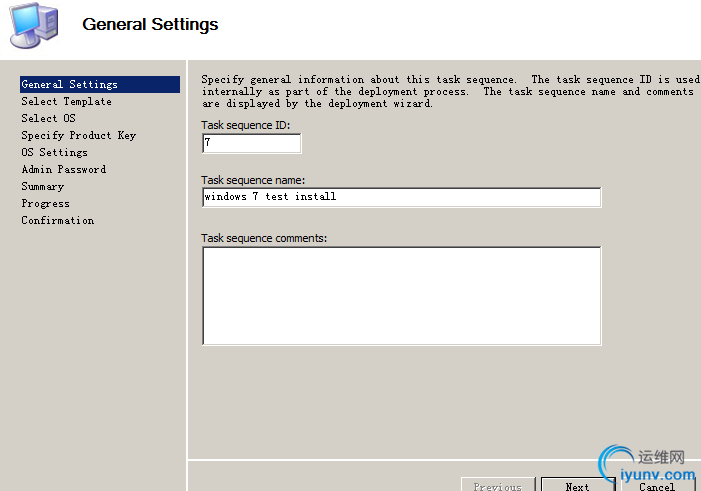Viewport: 701px width, 491px height.
Task: Click the disabled Previous button
Action: 497,485
